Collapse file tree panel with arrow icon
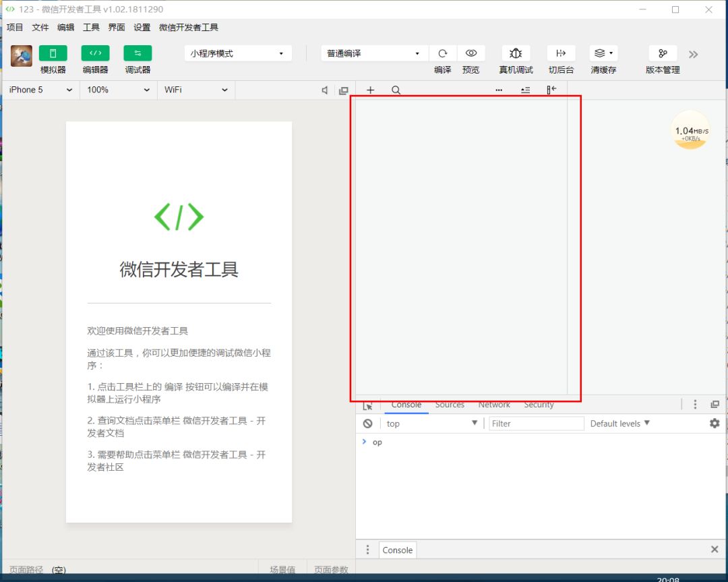 click(551, 90)
